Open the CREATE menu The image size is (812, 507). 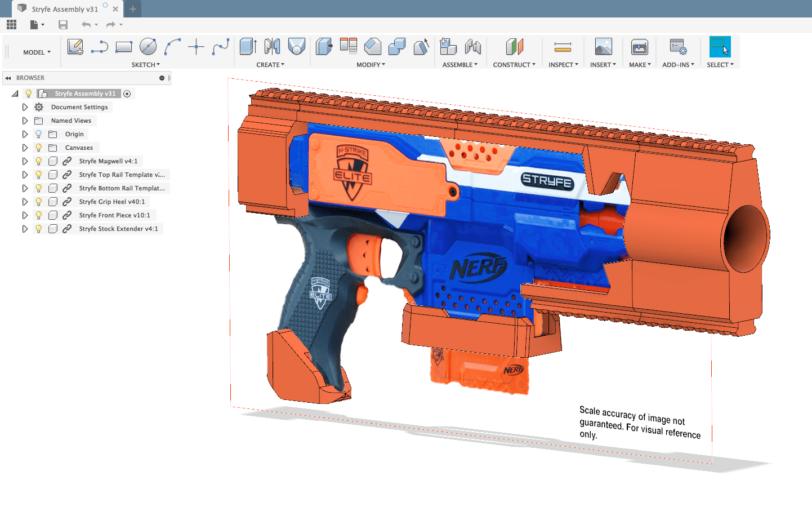pos(270,65)
